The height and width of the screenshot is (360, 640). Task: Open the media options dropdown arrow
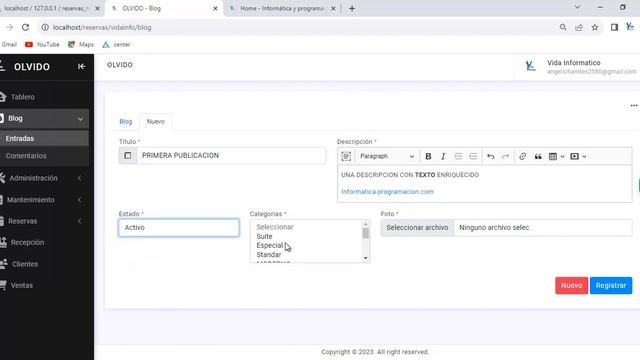pos(584,156)
